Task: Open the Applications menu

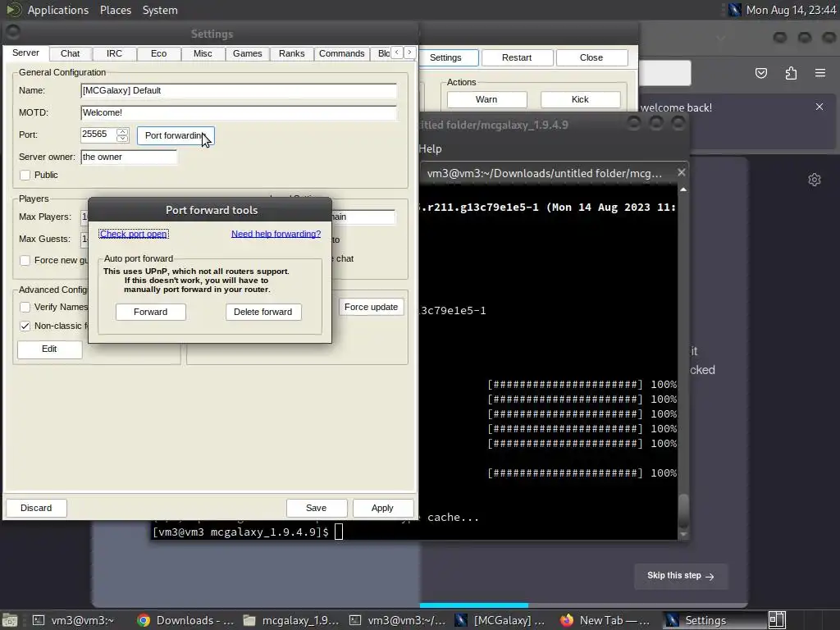Action: (58, 10)
